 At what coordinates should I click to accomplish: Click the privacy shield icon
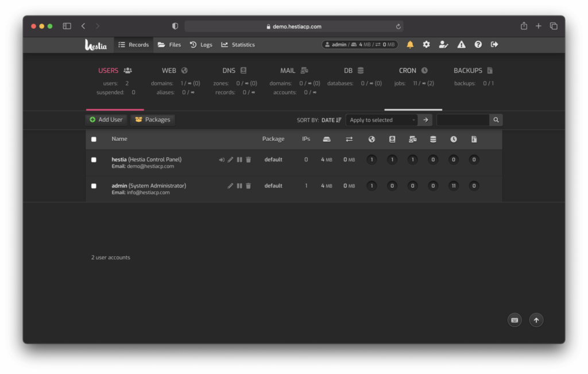point(175,26)
